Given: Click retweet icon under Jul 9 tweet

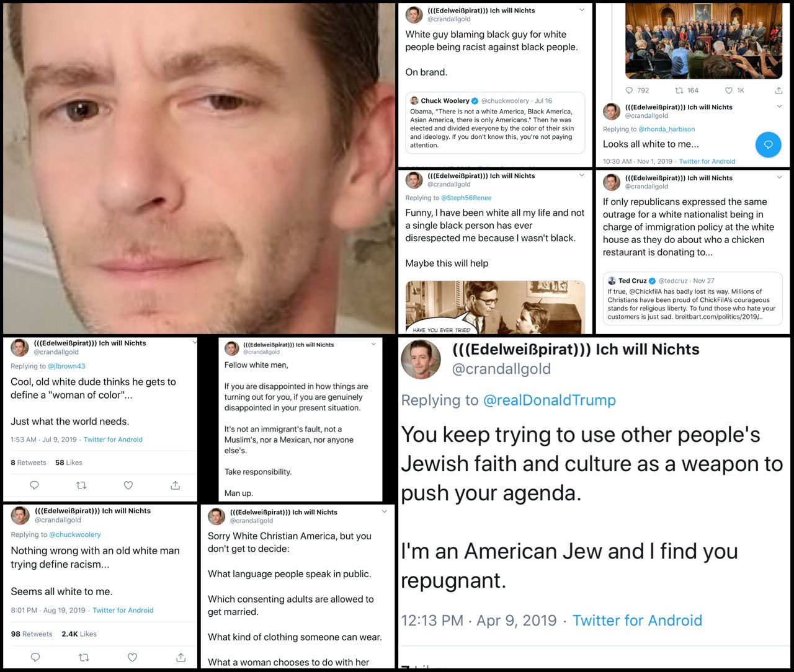Looking at the screenshot, I should [81, 485].
